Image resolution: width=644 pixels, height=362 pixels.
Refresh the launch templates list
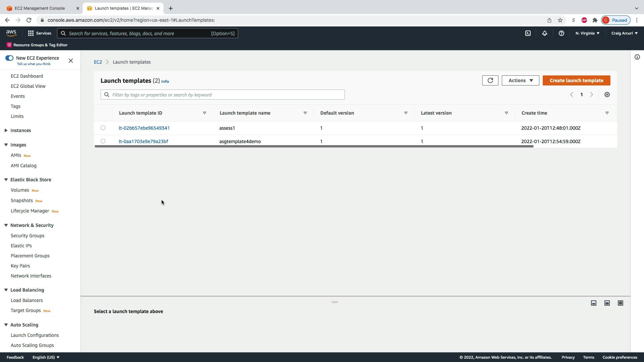[490, 80]
